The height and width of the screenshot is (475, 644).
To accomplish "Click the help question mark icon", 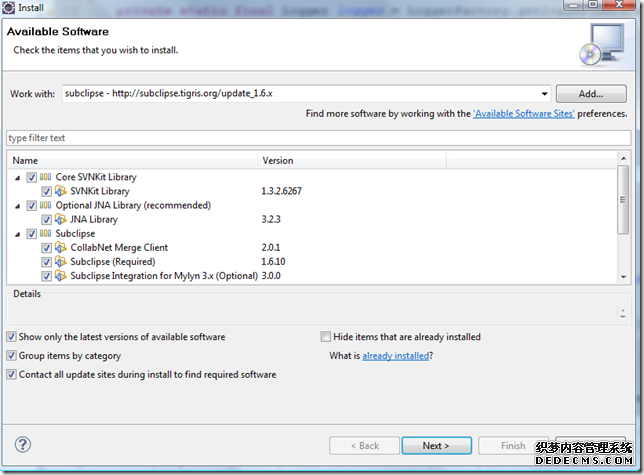I will point(23,445).
